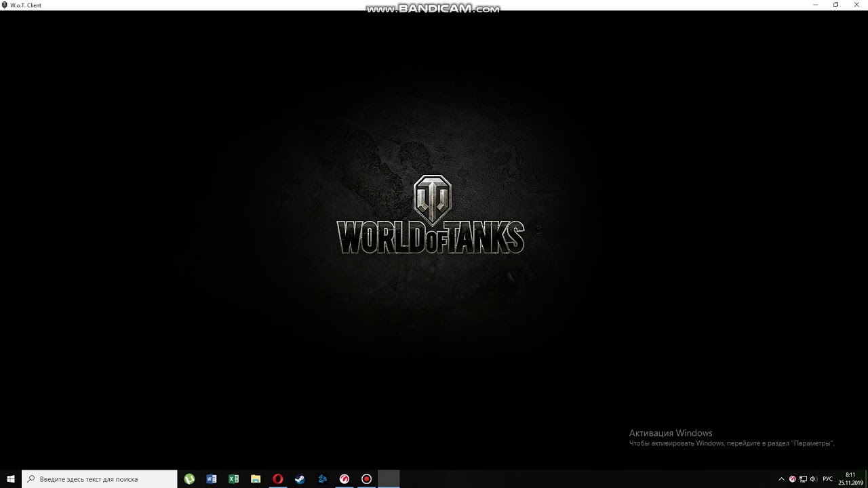This screenshot has height=488, width=868.
Task: Switch the РУС input language indicator
Action: click(827, 479)
